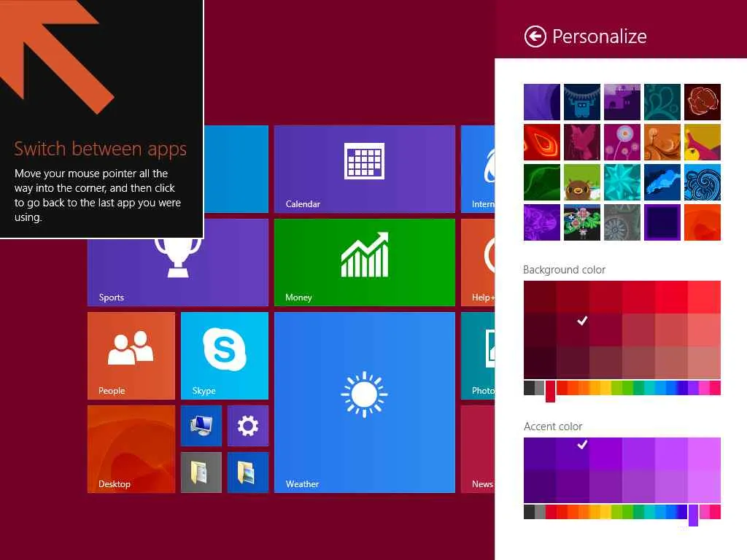Set Background color hue strip to green
The width and height of the screenshot is (747, 560).
click(627, 388)
